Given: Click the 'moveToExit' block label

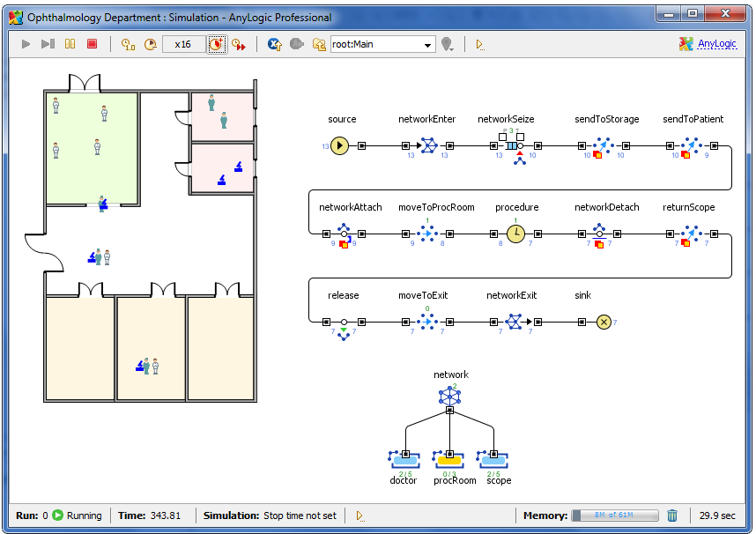Looking at the screenshot, I should 423,295.
